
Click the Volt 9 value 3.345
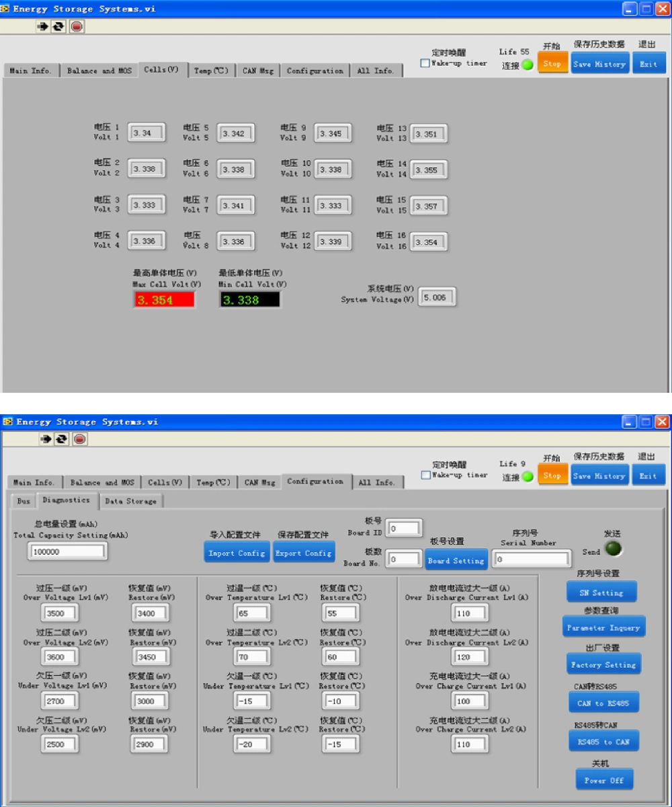pos(333,133)
